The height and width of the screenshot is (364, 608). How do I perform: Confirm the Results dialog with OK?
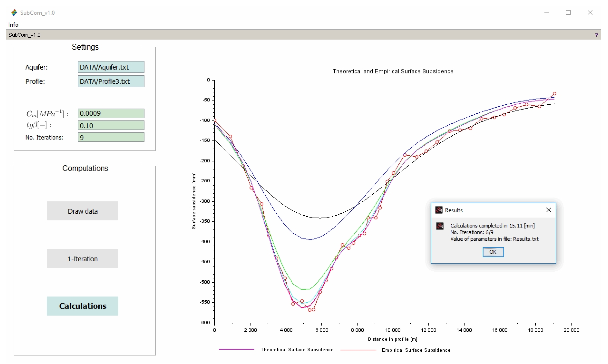[x=493, y=252]
